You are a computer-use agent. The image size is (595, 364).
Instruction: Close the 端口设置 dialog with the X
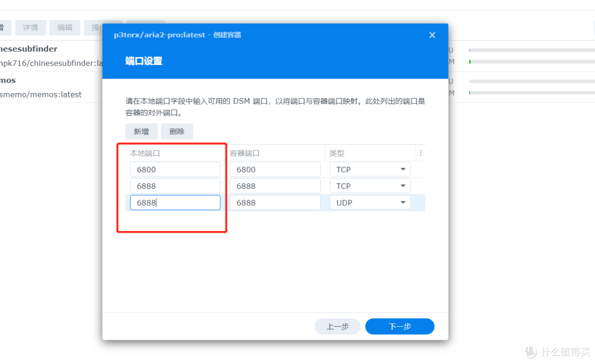pos(432,35)
